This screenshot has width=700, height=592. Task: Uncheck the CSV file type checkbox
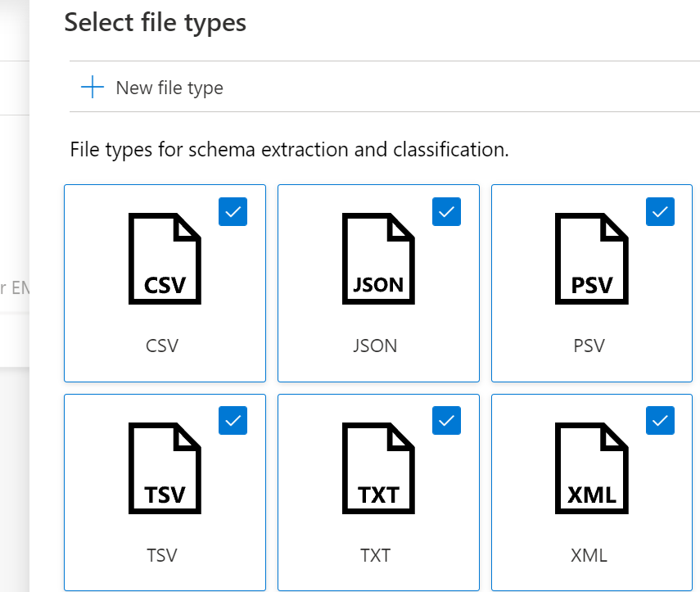(x=233, y=212)
